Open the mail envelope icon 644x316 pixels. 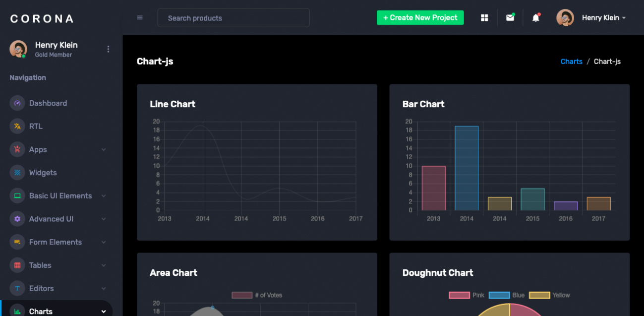pos(510,18)
